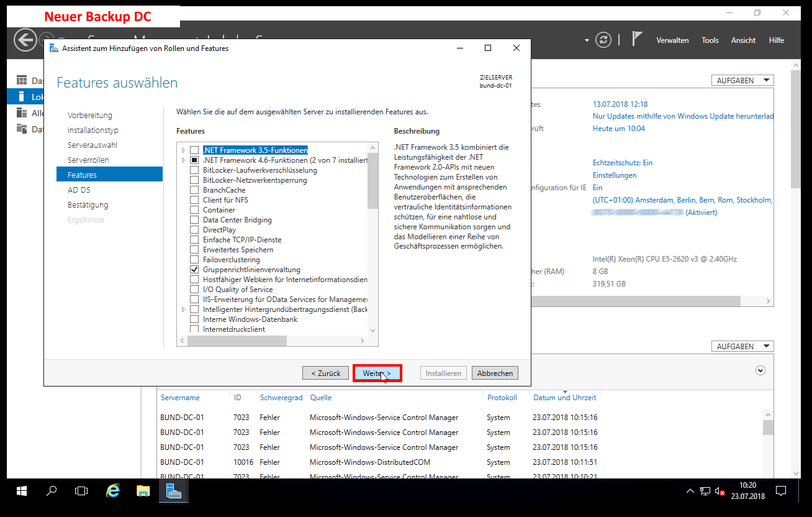
Task: Open the Tools menu
Action: point(710,40)
